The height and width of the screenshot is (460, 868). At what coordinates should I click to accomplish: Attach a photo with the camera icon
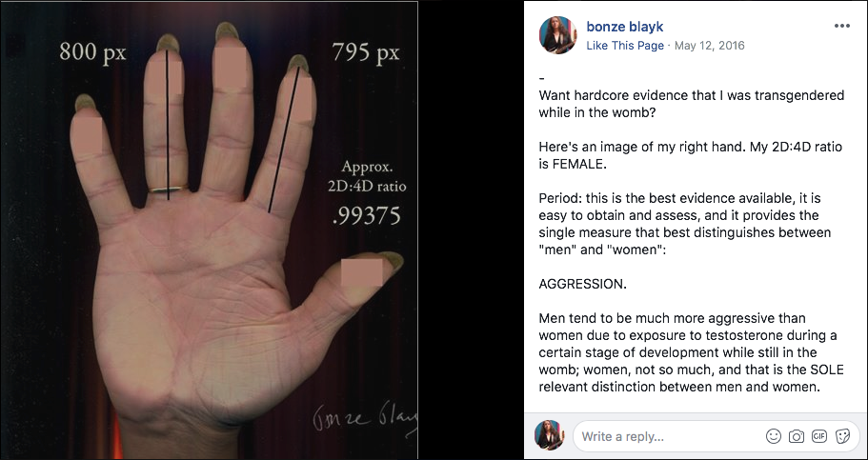[796, 436]
